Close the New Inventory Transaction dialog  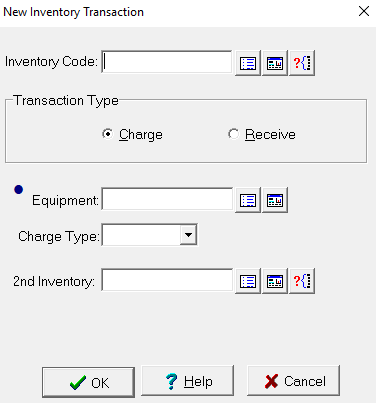coord(364,11)
